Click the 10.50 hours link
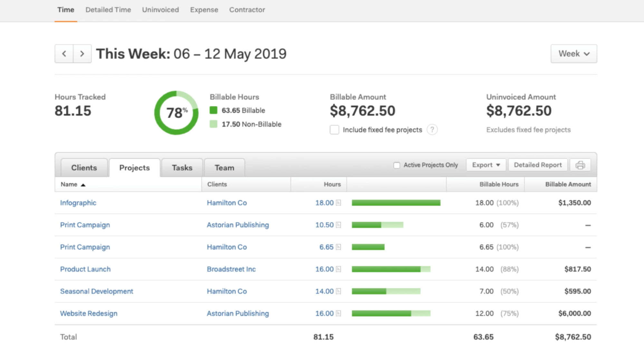This screenshot has width=644, height=346. pos(324,225)
